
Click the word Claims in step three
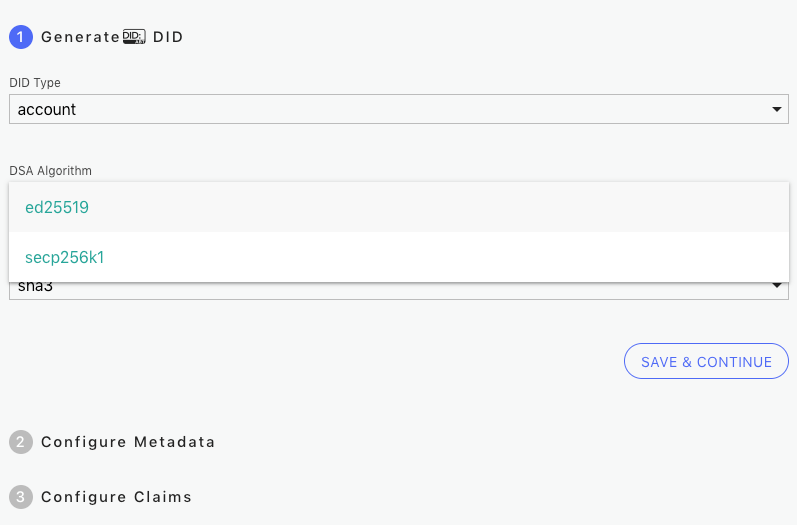[163, 497]
